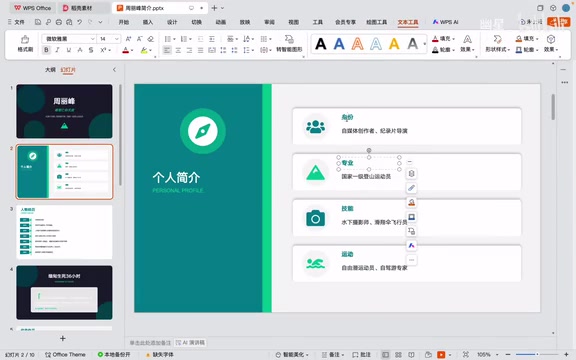
Task: Select slide 4 thumbnail
Action: [x=64, y=292]
